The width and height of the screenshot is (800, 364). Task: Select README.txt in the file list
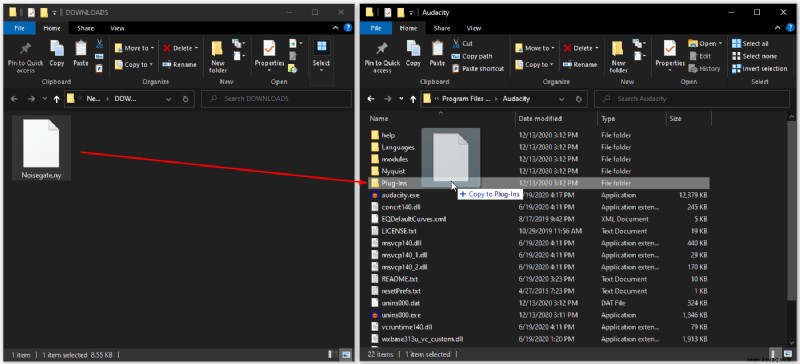pos(538,279)
